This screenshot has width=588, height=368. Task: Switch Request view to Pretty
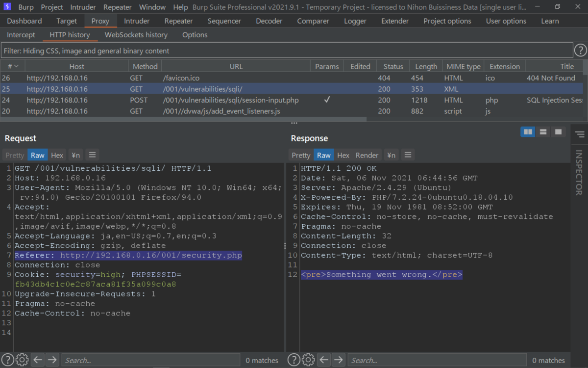tap(15, 155)
